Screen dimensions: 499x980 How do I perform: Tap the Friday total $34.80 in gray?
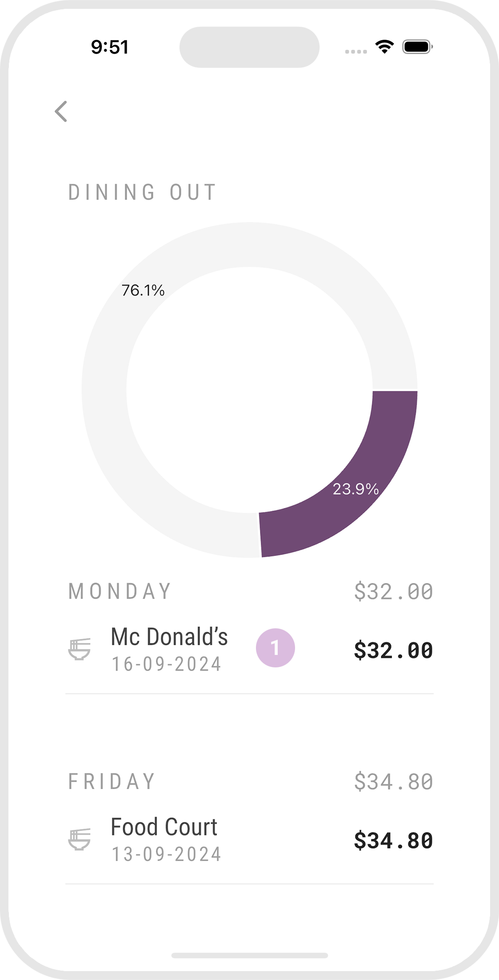393,782
